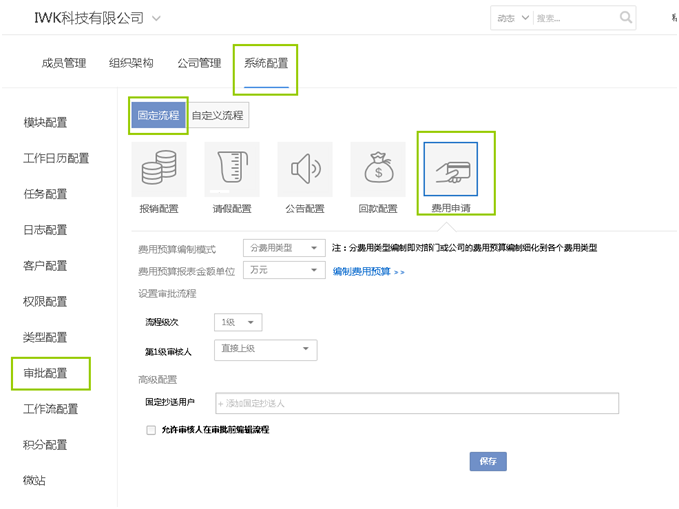Select the 回款配置 money bag icon

pos(378,170)
